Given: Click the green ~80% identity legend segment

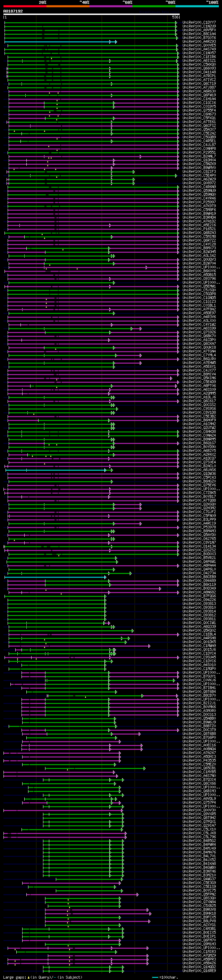Looking at the screenshot, I should point(154,6).
